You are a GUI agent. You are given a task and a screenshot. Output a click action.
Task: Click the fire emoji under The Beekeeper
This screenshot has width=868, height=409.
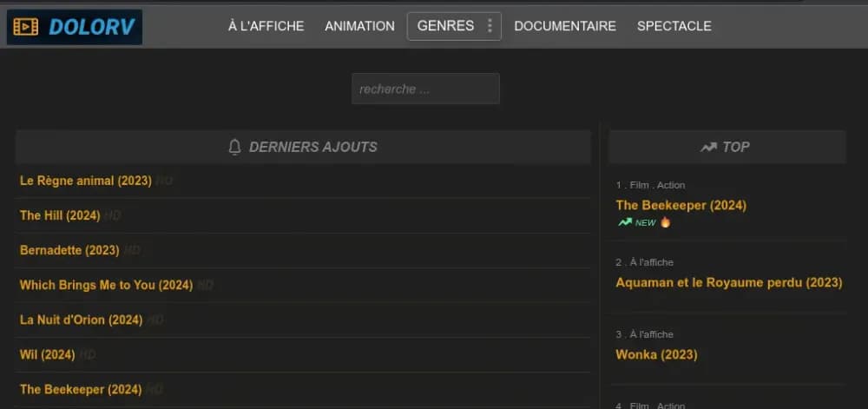(666, 222)
